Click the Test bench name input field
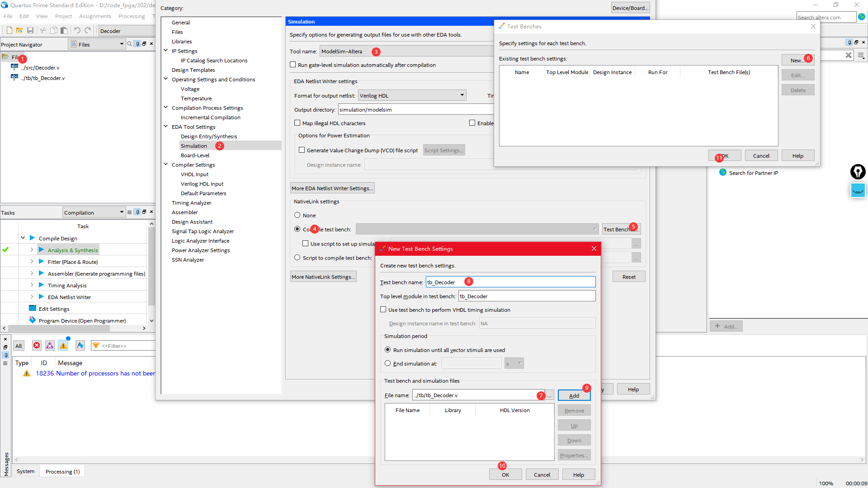This screenshot has width=868, height=488. coord(510,282)
